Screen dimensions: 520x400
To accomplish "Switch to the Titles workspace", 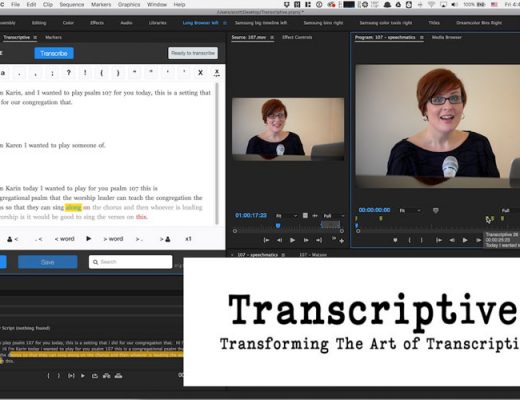I will (434, 23).
